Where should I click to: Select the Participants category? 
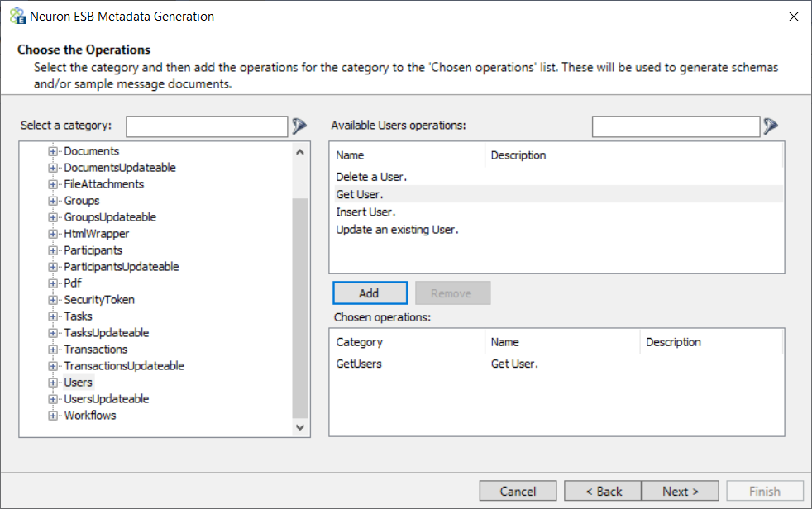tap(93, 250)
